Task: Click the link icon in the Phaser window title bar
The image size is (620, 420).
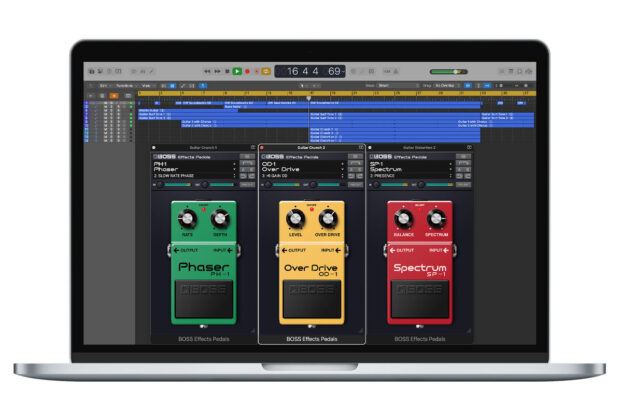Action: point(253,148)
